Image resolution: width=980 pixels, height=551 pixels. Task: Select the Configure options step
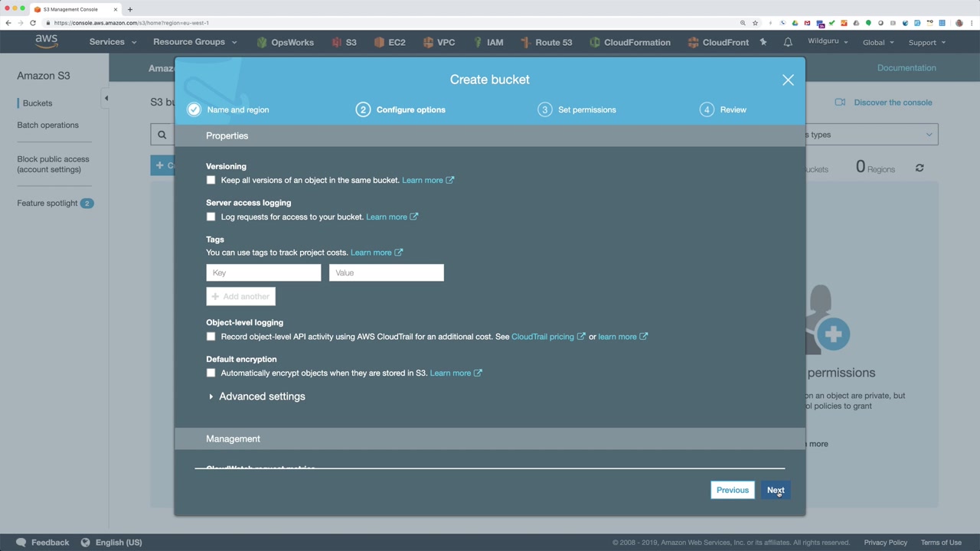400,109
